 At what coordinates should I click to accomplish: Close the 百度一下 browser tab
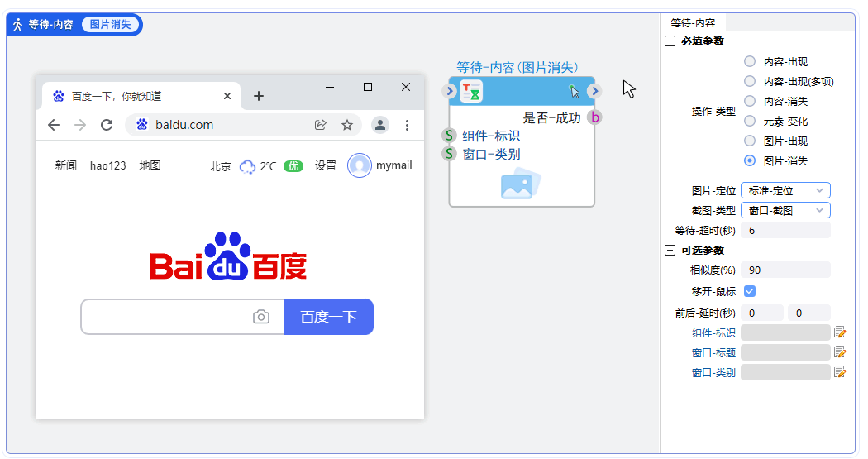click(227, 96)
